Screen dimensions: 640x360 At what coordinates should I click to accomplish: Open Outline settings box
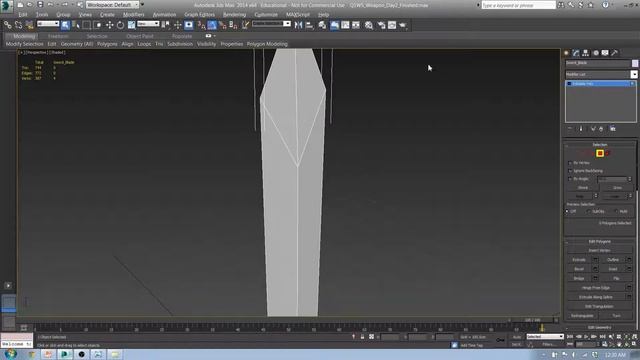629,260
